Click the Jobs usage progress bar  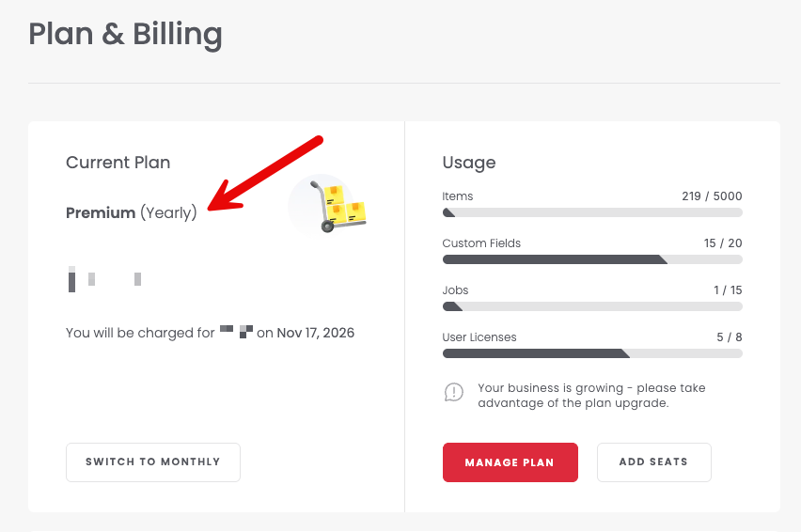pyautogui.click(x=592, y=306)
